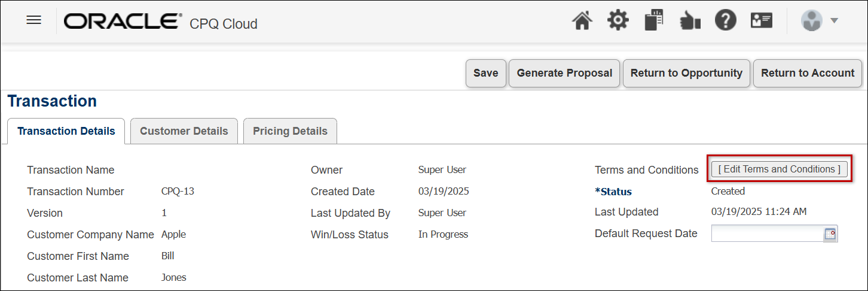Open the Default Request Date calendar picker
The image size is (868, 291).
pos(830,234)
